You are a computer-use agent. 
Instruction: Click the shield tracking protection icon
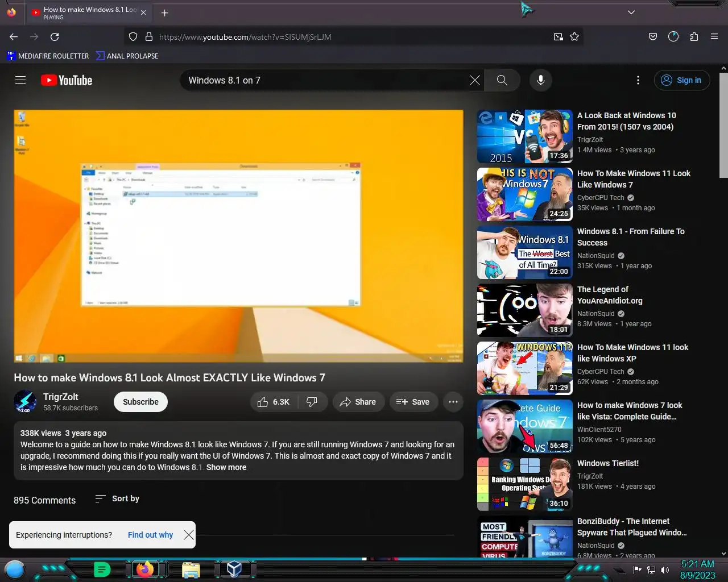pyautogui.click(x=133, y=37)
